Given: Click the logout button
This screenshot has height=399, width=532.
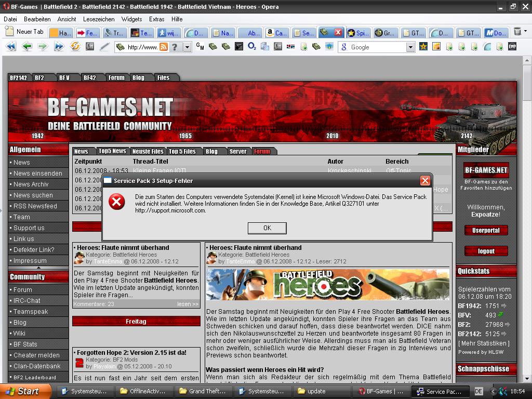Looking at the screenshot, I should pos(486,251).
